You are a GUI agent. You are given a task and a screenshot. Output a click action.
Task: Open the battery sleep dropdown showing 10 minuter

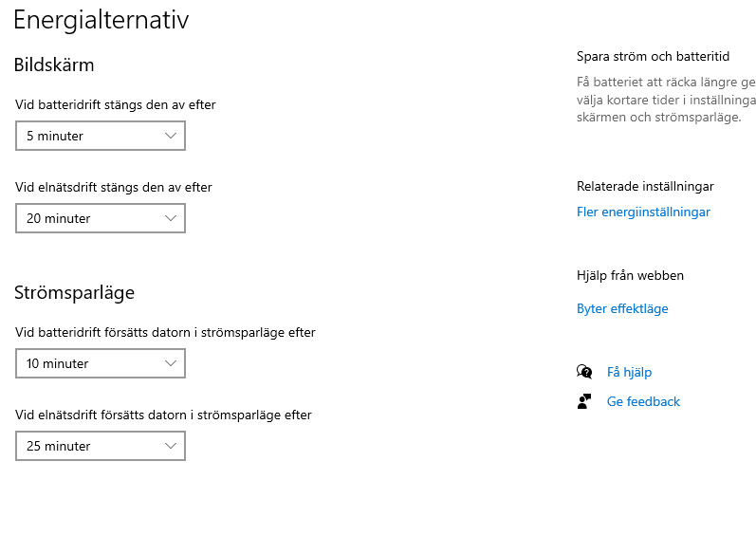click(x=101, y=363)
